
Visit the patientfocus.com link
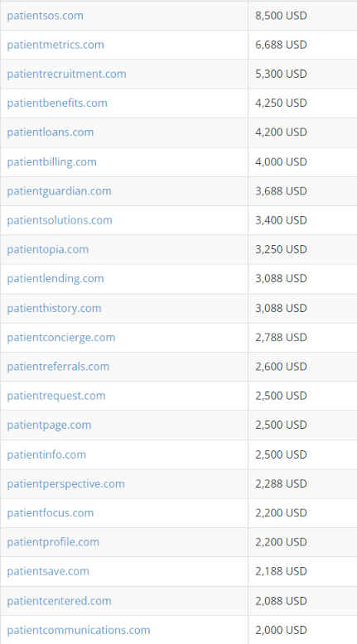point(51,513)
